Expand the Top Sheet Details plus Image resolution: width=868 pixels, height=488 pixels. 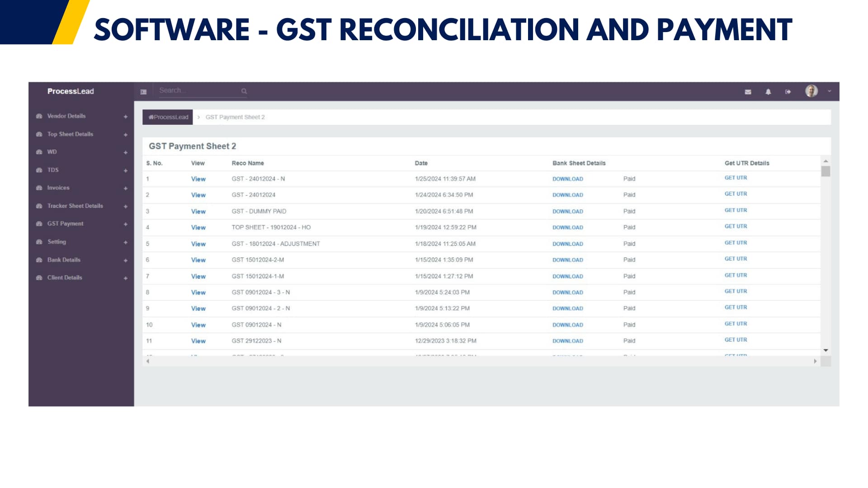(126, 135)
